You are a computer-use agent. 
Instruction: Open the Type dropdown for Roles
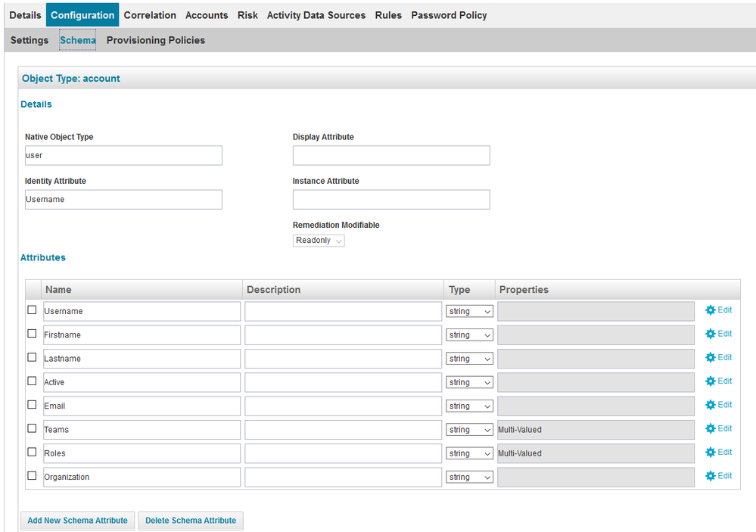tap(469, 453)
